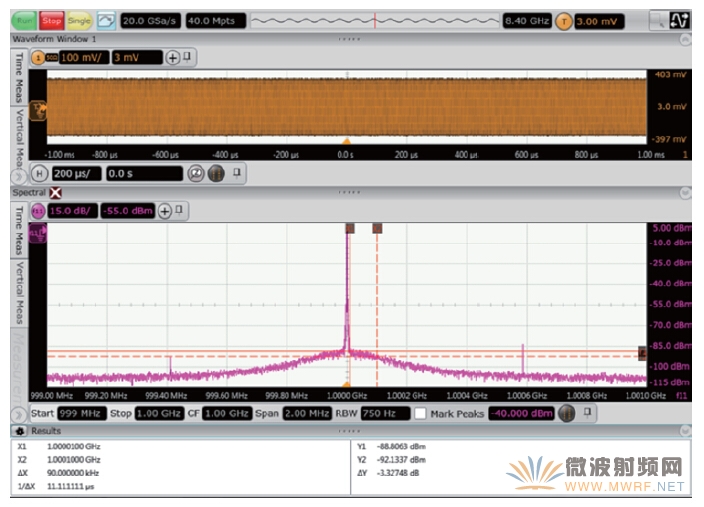Collapse Waveform Window 1 using corner arrow

(685, 40)
